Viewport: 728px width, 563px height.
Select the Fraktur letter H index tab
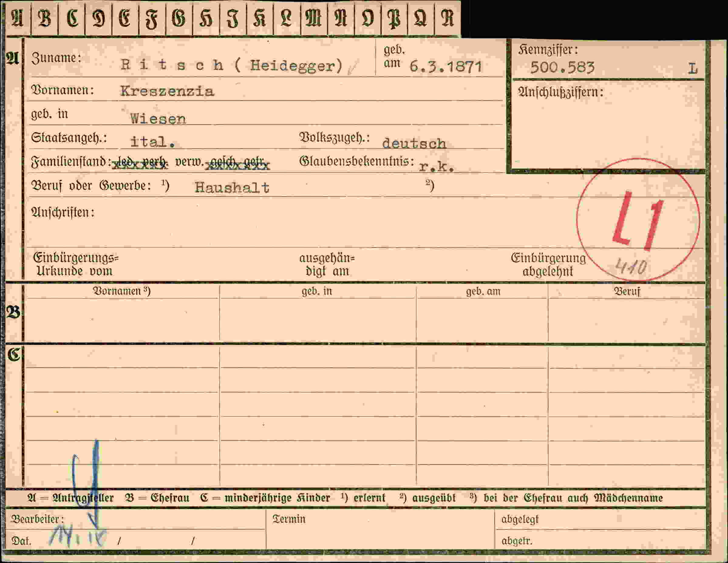[x=206, y=18]
